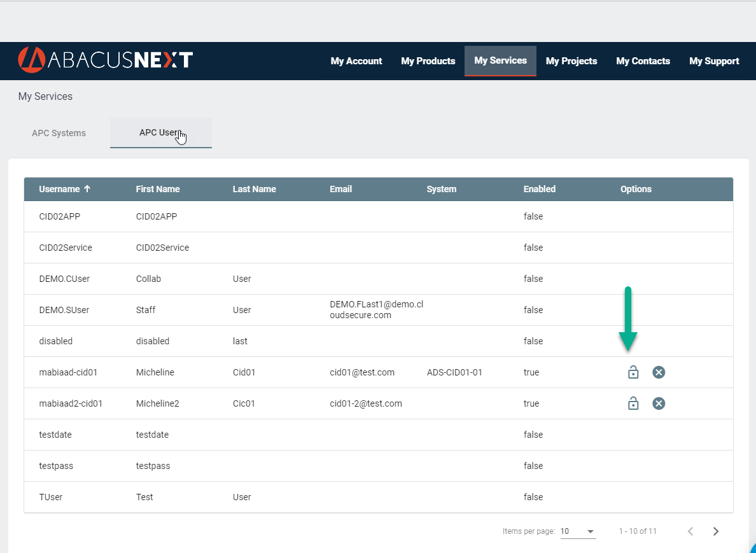756x553 pixels.
Task: Navigate to My Projects
Action: pyautogui.click(x=571, y=60)
